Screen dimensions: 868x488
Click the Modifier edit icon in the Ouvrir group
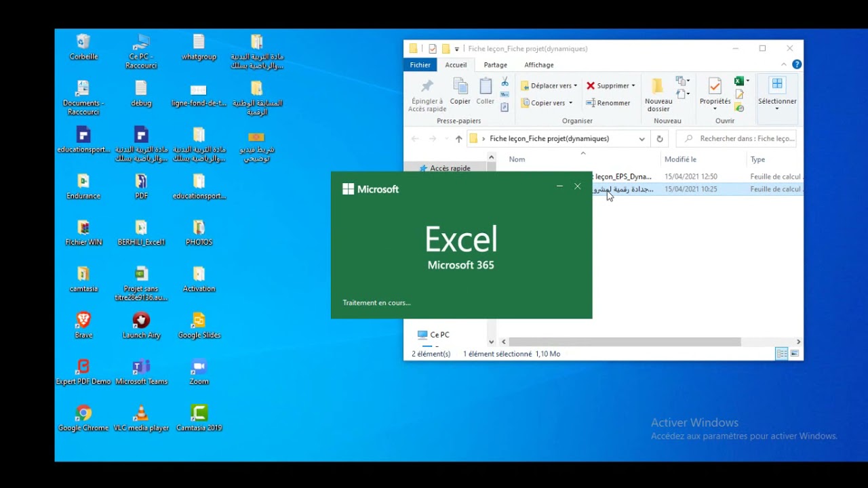740,94
